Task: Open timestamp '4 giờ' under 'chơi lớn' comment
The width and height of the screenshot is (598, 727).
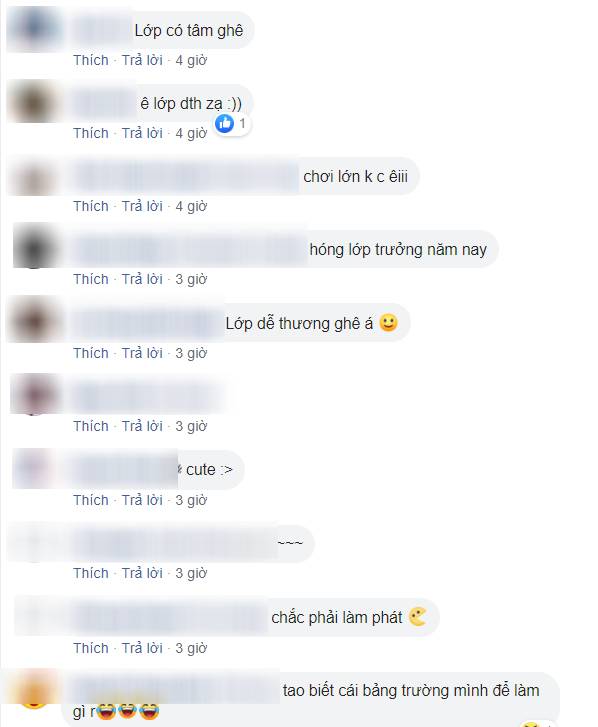Action: coord(191,206)
